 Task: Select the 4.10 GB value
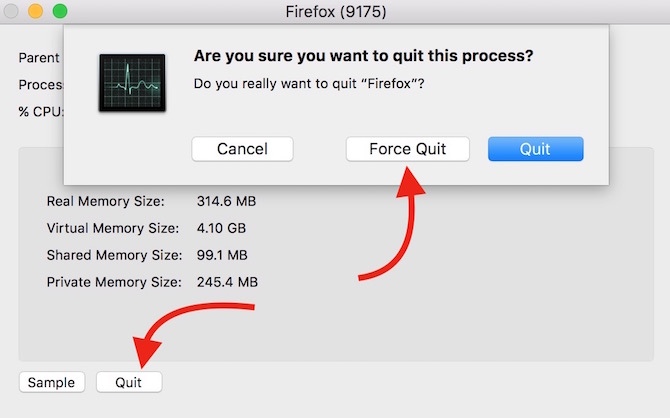point(223,228)
